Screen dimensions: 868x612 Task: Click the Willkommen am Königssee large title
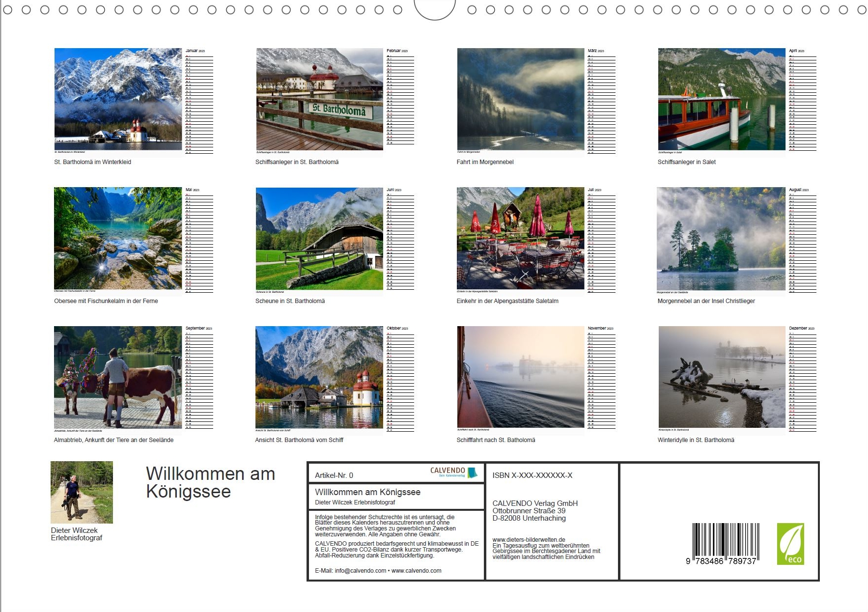210,482
